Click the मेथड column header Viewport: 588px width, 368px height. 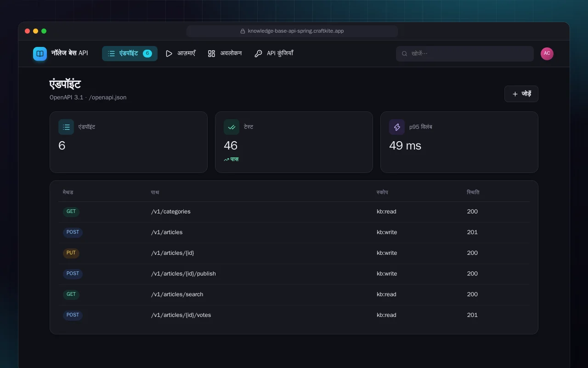[68, 192]
